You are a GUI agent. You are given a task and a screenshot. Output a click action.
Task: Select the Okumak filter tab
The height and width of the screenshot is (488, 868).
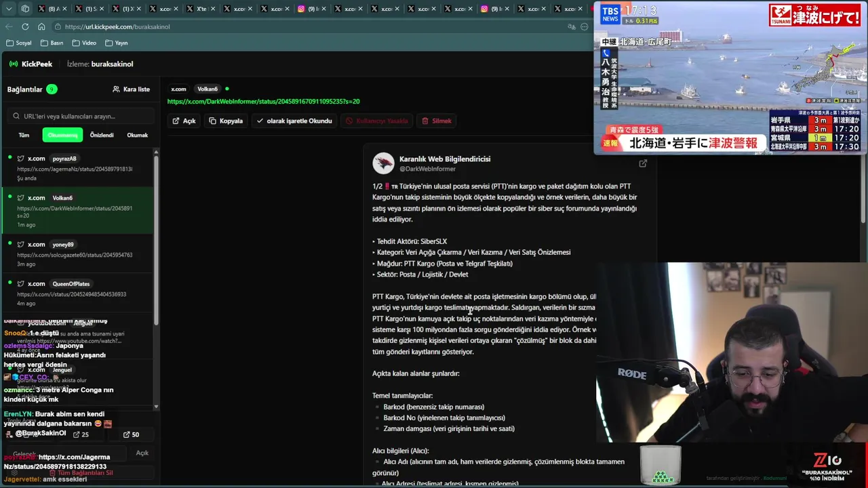[x=137, y=135]
